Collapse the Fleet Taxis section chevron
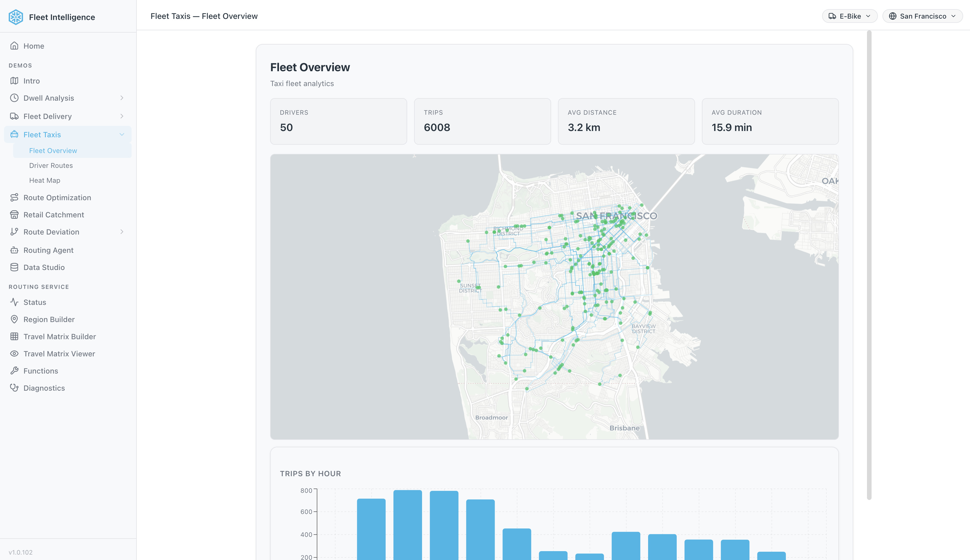The height and width of the screenshot is (560, 970). click(x=122, y=135)
